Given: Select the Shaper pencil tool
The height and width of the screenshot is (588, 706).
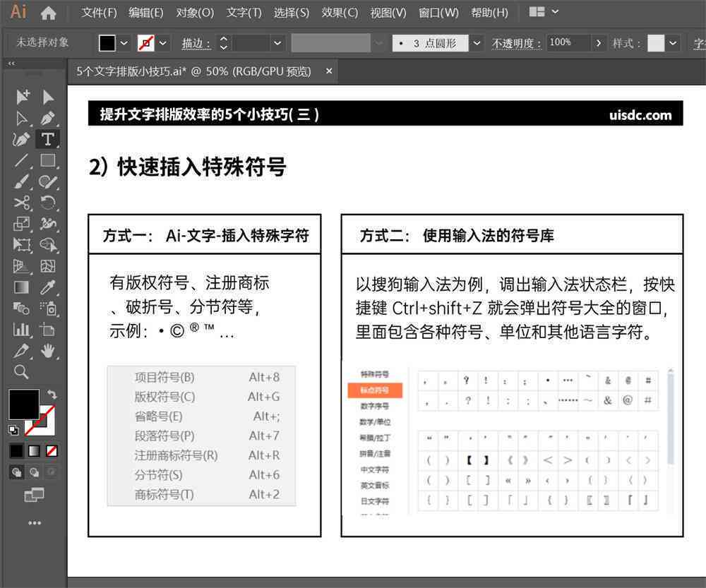Looking at the screenshot, I should point(48,181).
